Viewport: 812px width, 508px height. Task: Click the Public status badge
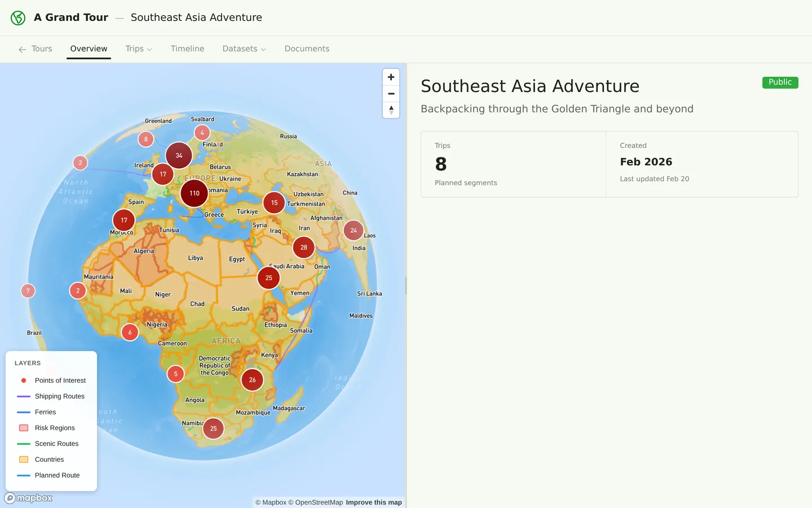(x=780, y=82)
